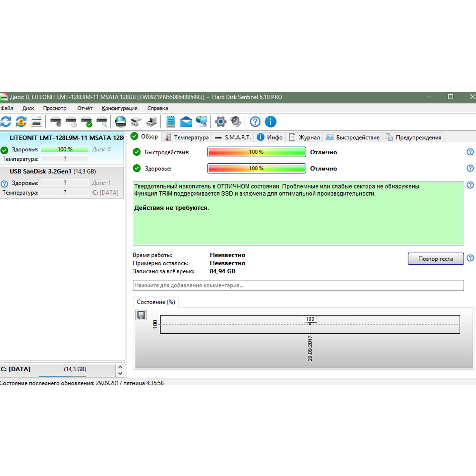Switch to the Температура tab
The height and width of the screenshot is (476, 476).
(x=187, y=137)
